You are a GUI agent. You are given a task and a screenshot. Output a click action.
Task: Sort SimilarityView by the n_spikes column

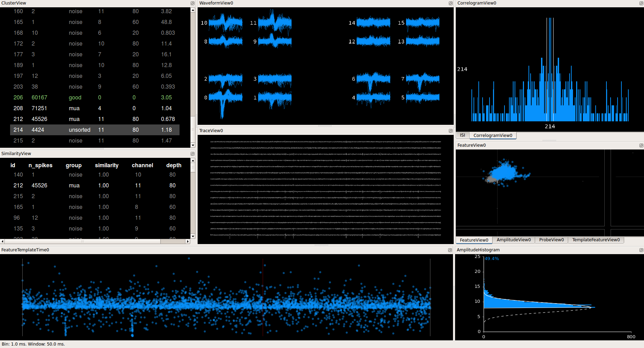[40, 165]
